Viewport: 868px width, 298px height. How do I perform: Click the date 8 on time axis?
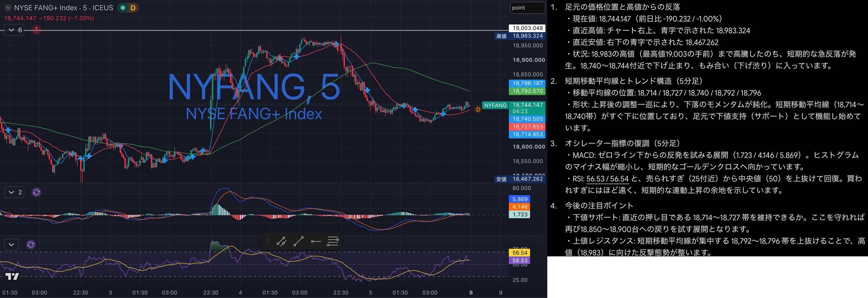471,293
